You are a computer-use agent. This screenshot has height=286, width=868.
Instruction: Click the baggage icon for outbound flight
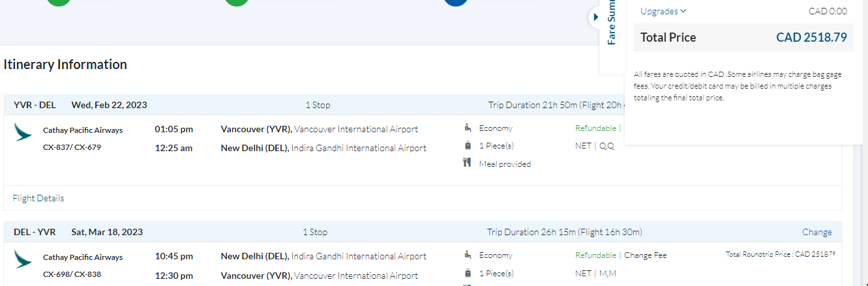468,145
